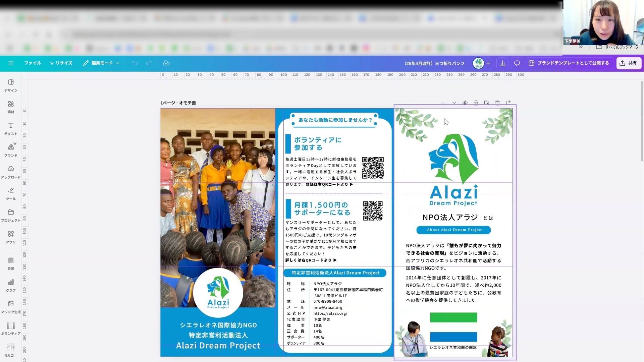The width and height of the screenshot is (644, 362).
Task: Select the blue flag stripe
Action: [x=453, y=337]
